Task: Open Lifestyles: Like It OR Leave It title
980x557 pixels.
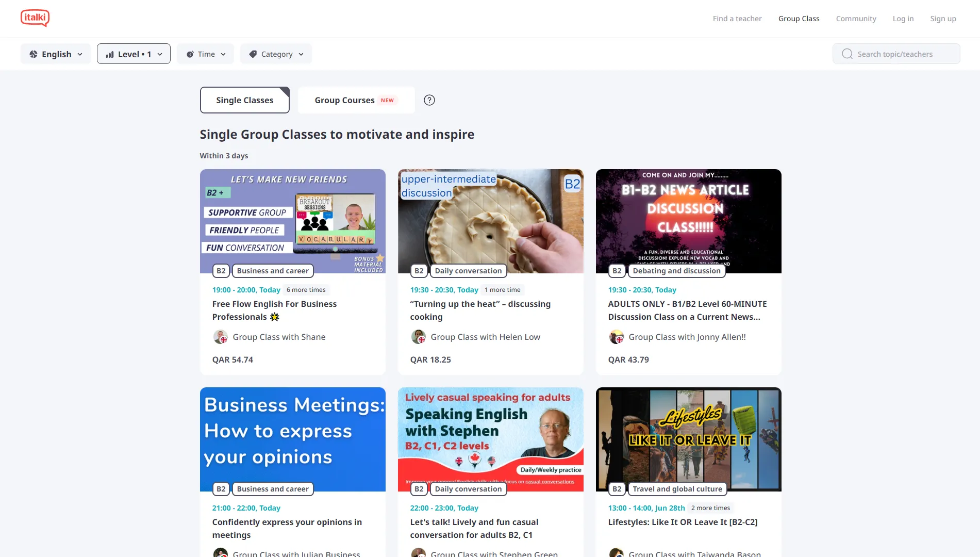Action: coord(683,522)
